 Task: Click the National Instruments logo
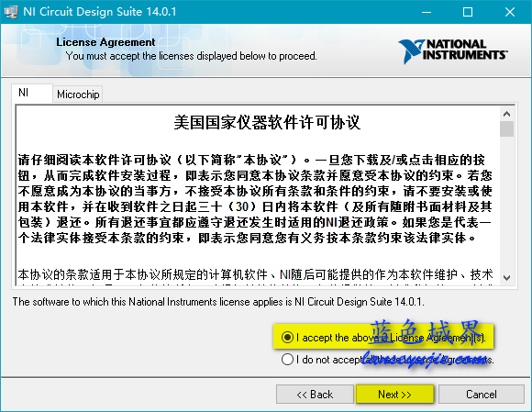(x=453, y=51)
